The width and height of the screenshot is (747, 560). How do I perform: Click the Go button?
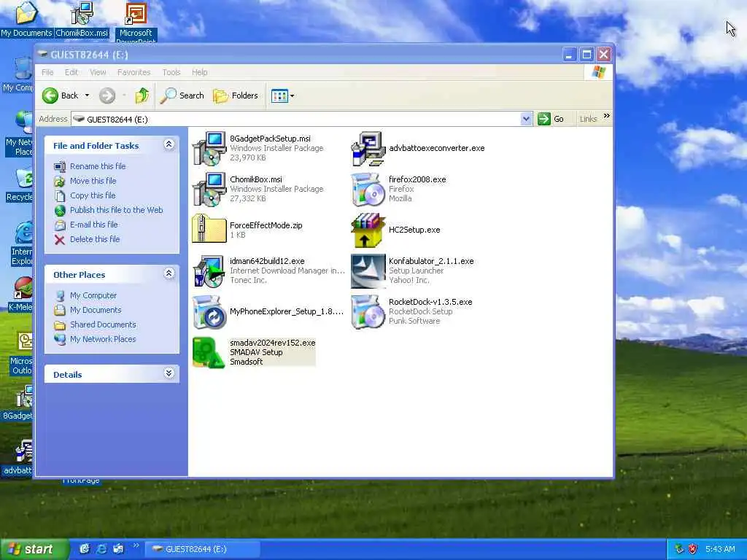coord(551,119)
